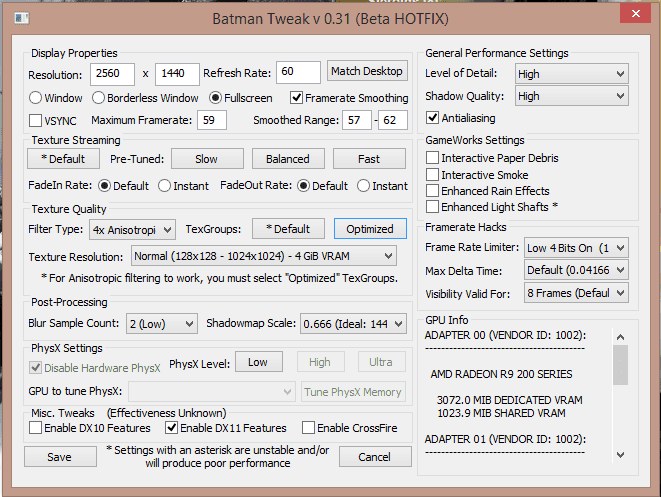Click the resolution width input field
Viewport: 661px width, 497px height.
(112, 73)
